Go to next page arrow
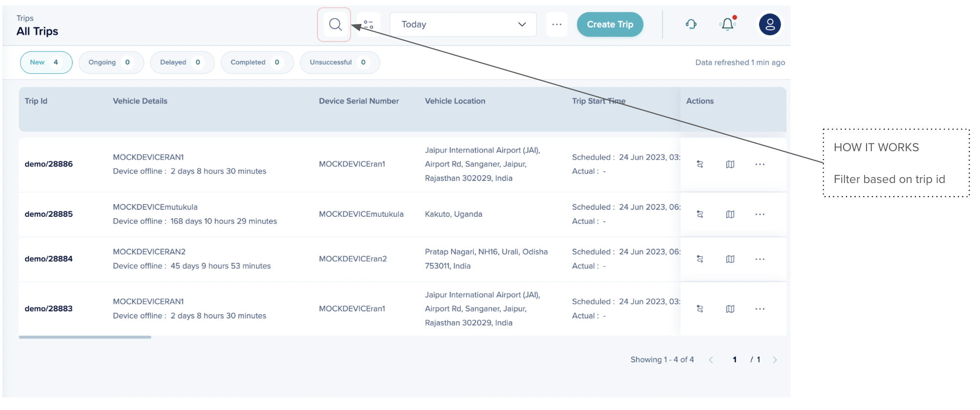Image resolution: width=980 pixels, height=410 pixels. (x=775, y=360)
